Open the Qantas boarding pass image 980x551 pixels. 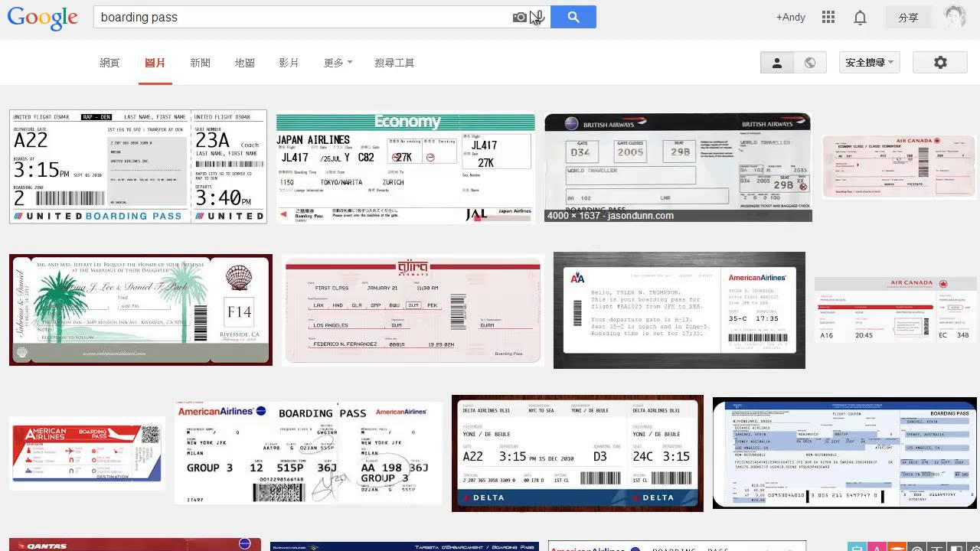tap(135, 545)
